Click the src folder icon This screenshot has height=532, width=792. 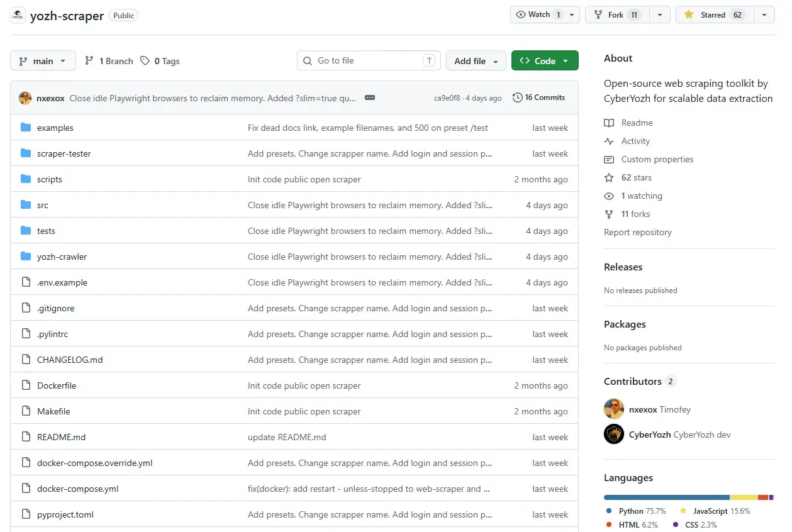tap(26, 205)
